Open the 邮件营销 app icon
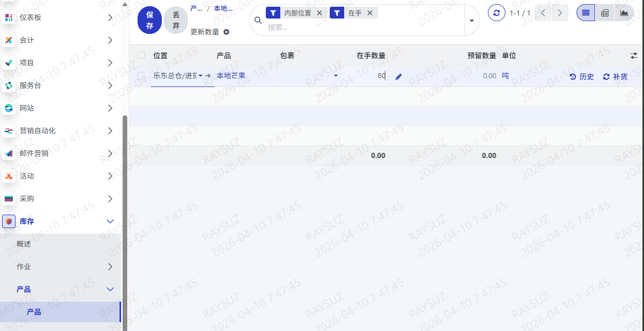 click(9, 153)
